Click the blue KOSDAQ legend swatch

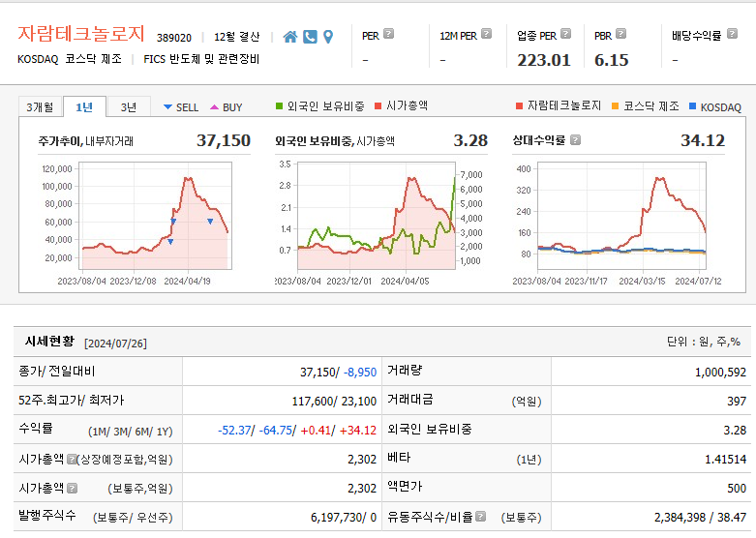coord(693,106)
